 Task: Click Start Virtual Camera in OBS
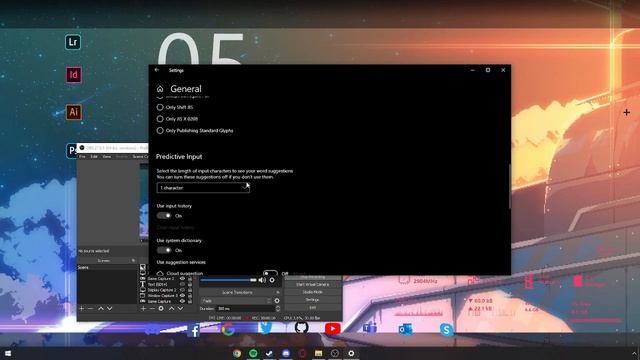pyautogui.click(x=313, y=284)
